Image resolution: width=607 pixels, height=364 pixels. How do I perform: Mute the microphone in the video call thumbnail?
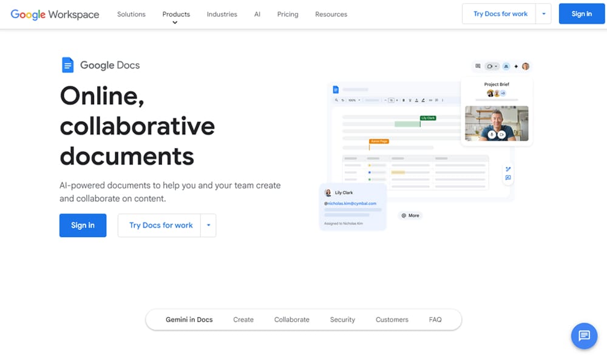492,135
